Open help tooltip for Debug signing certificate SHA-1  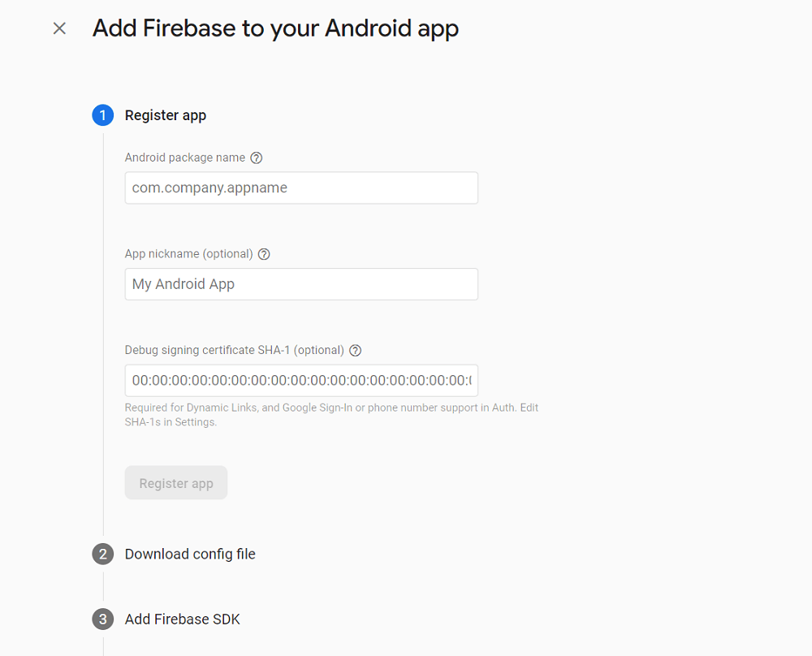[x=355, y=350]
